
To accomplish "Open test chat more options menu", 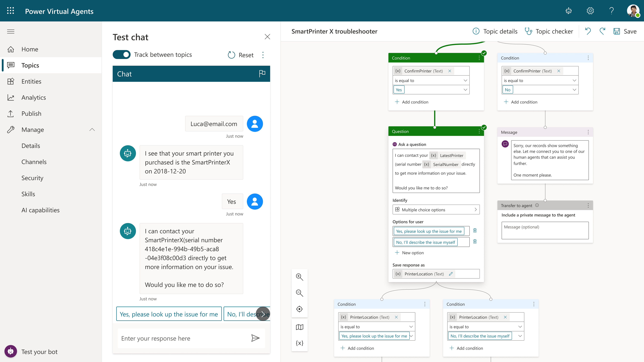I will coord(263,55).
